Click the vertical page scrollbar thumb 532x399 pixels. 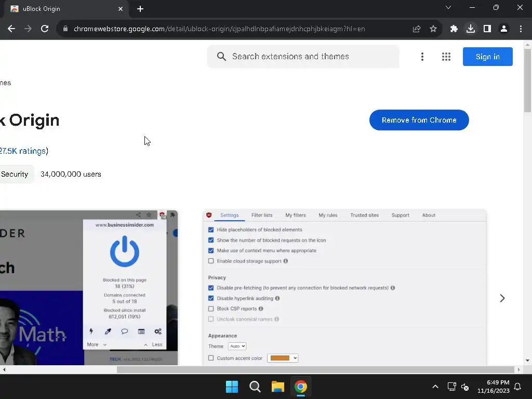click(x=527, y=81)
